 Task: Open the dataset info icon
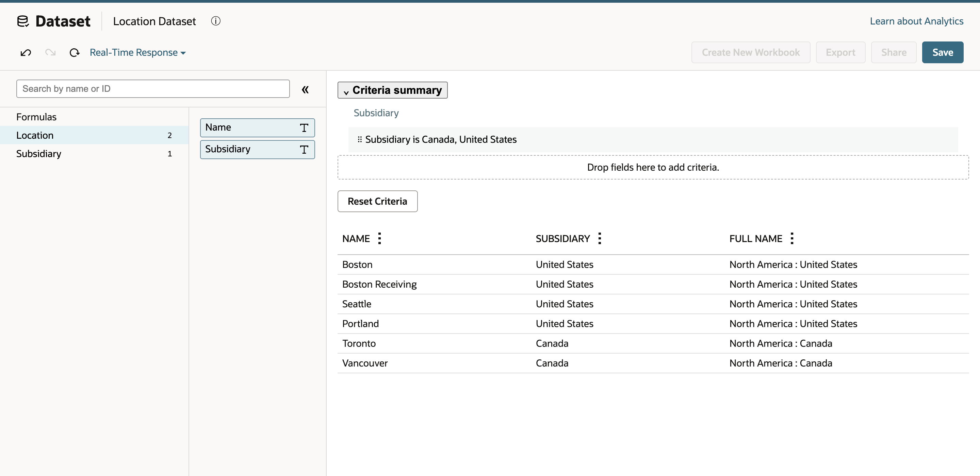pyautogui.click(x=216, y=21)
